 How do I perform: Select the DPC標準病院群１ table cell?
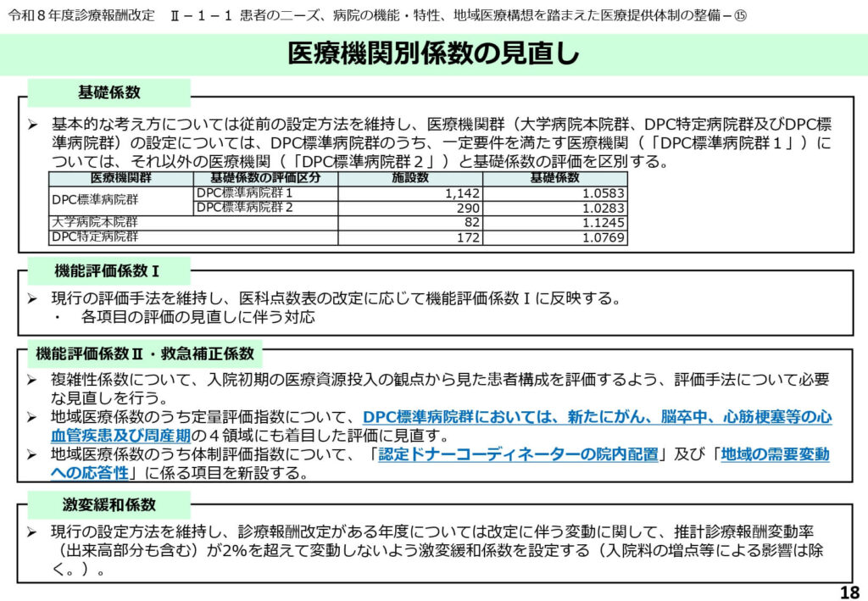click(245, 193)
